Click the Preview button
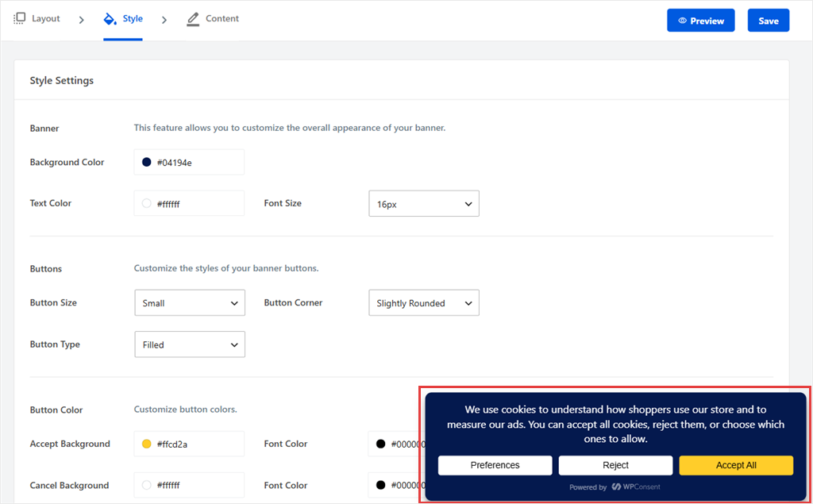Screen dimensions: 813x504 point(700,20)
